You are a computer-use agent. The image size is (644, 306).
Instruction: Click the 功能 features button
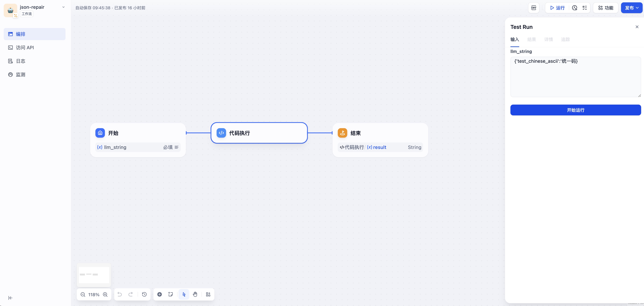[606, 8]
